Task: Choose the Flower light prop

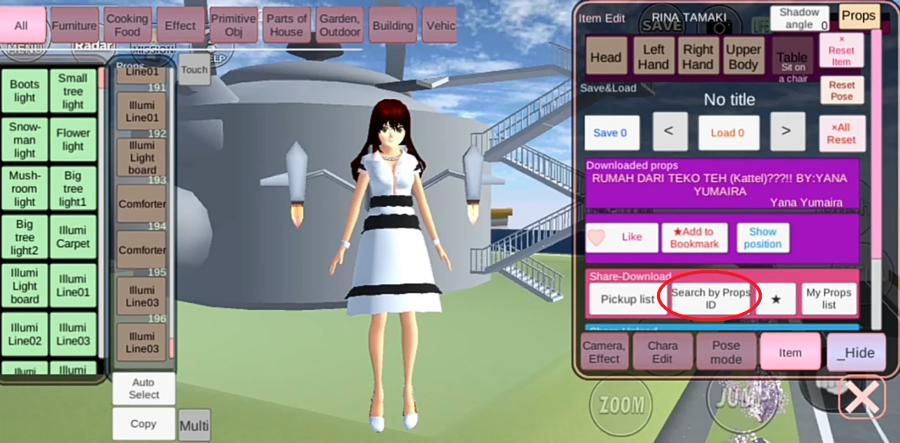Action: (73, 139)
